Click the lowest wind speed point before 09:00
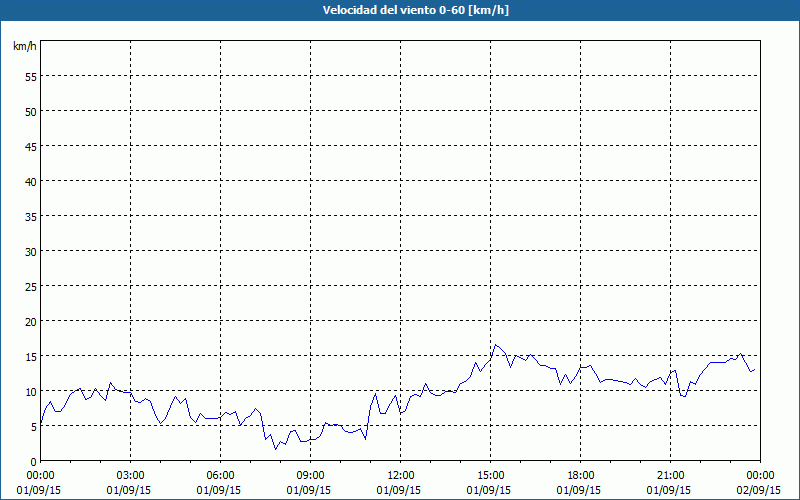The height and width of the screenshot is (500, 800). coord(276,449)
